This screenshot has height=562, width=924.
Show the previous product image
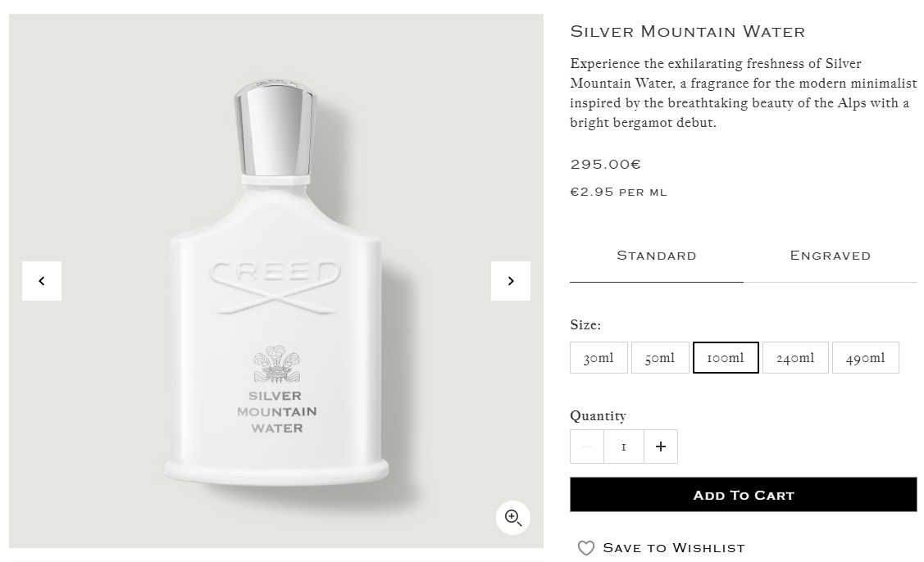click(x=42, y=281)
